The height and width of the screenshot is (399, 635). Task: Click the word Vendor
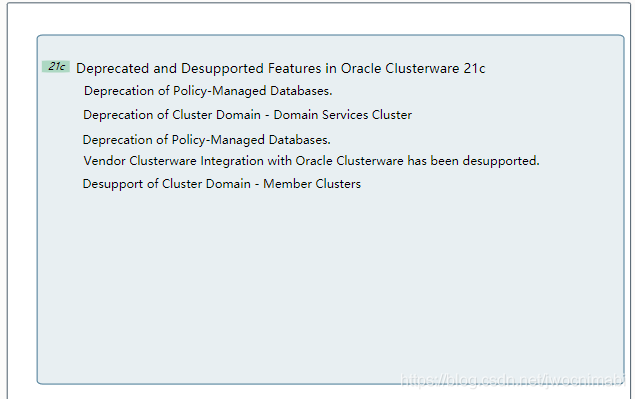[x=104, y=161]
